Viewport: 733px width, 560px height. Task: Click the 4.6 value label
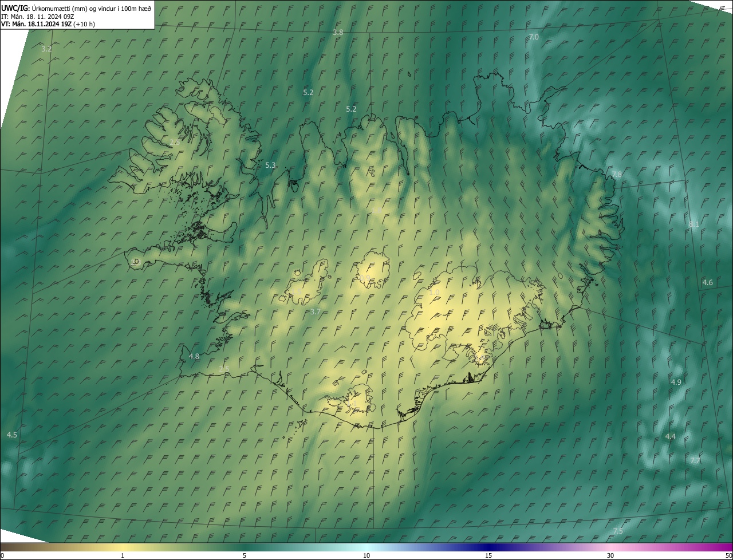click(x=708, y=283)
